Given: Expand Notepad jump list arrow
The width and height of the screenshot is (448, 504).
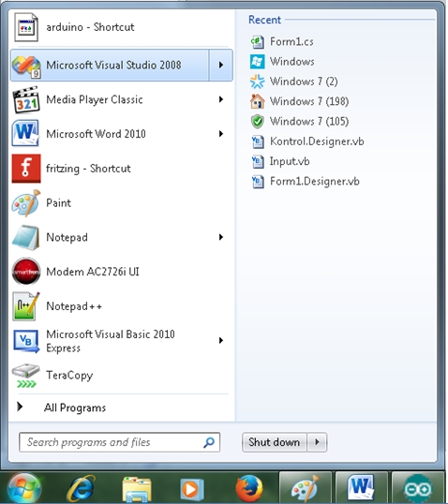Looking at the screenshot, I should (221, 237).
